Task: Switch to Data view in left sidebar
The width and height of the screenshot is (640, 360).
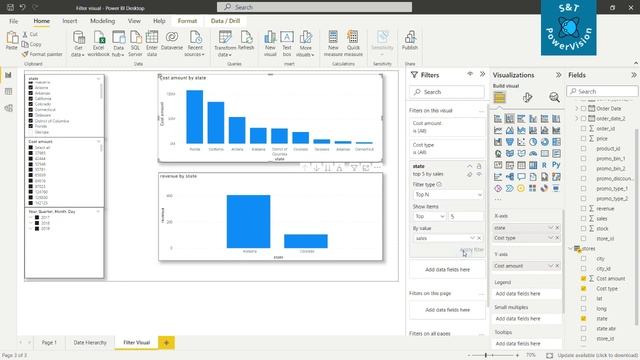Action: [8, 91]
